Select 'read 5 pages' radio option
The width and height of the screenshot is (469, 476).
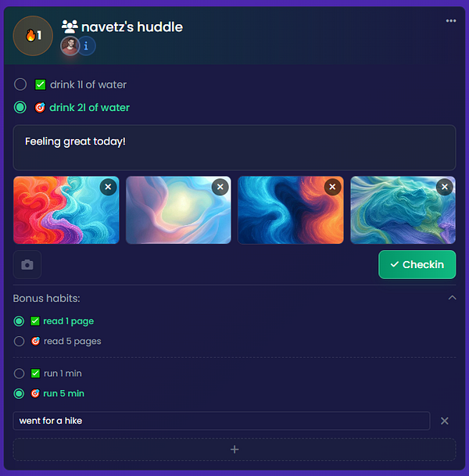click(x=19, y=342)
